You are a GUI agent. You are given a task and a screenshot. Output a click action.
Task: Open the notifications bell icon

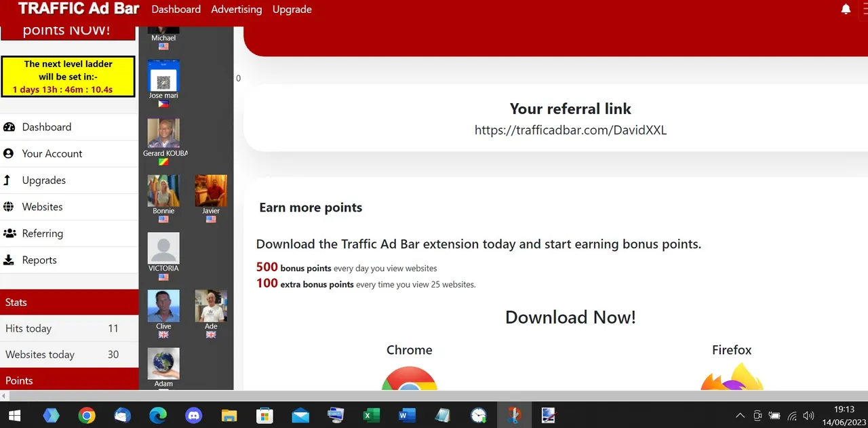846,9
